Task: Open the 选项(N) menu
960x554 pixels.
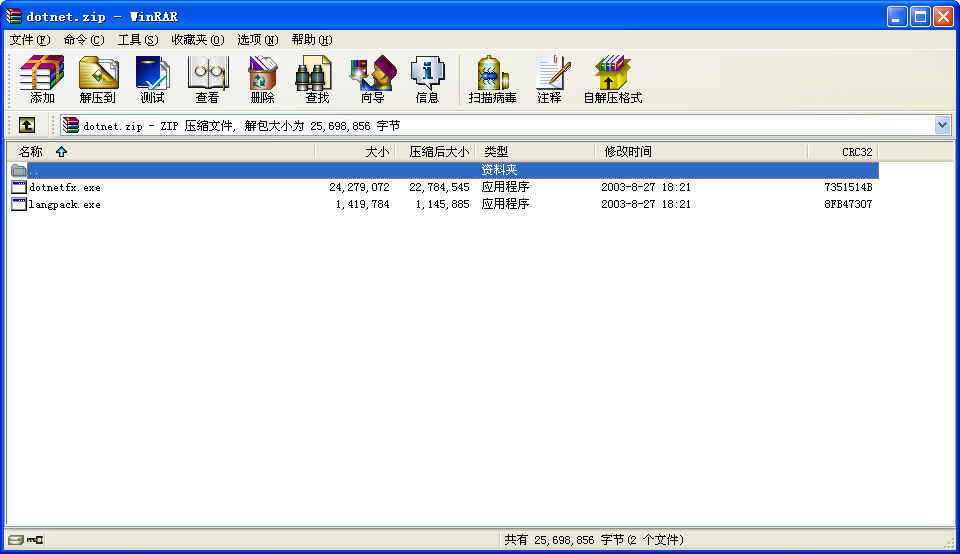Action: (258, 40)
